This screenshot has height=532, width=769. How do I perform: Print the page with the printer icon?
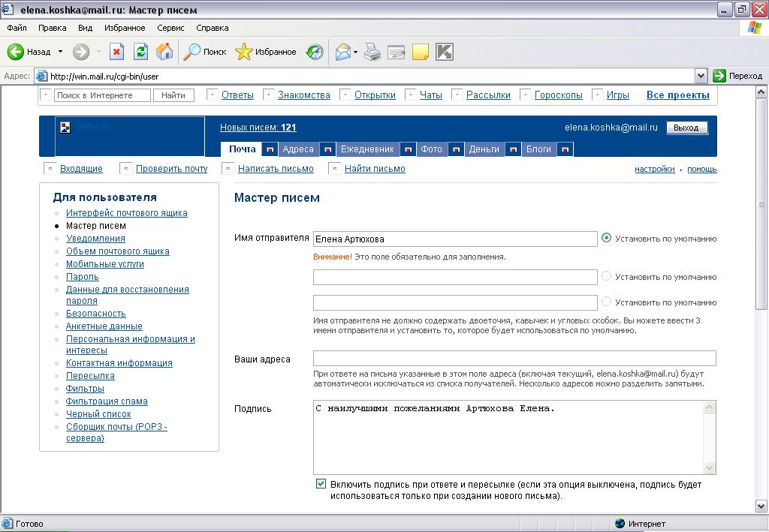(372, 52)
